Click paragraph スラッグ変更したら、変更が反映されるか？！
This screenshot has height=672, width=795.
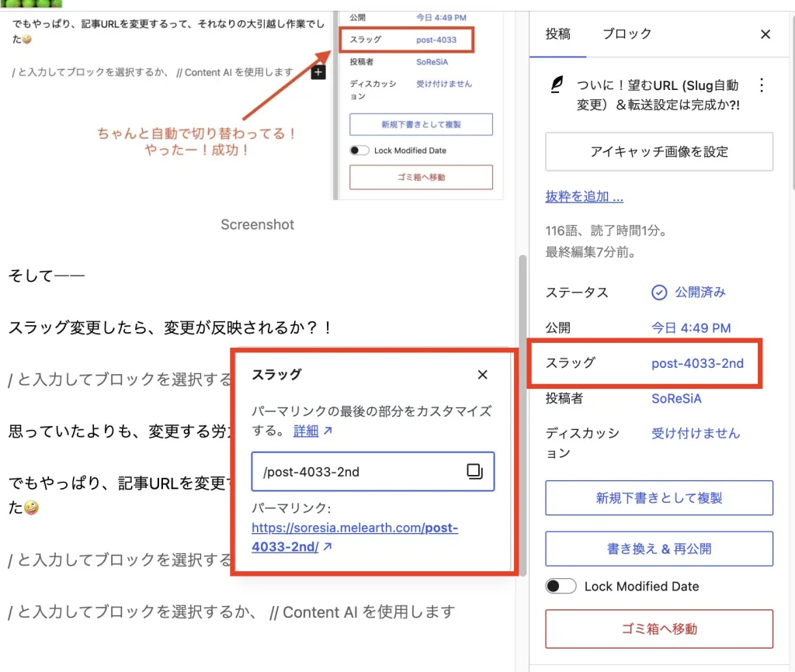click(171, 327)
